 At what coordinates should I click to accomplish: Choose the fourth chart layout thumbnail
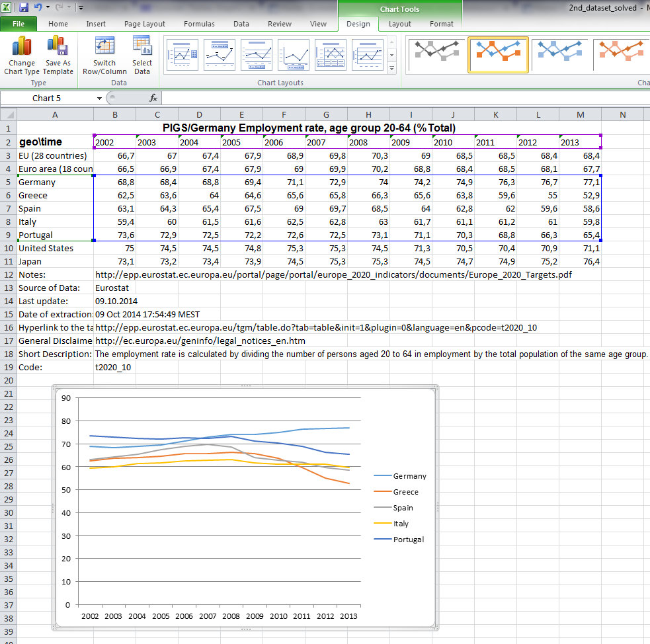coord(294,55)
